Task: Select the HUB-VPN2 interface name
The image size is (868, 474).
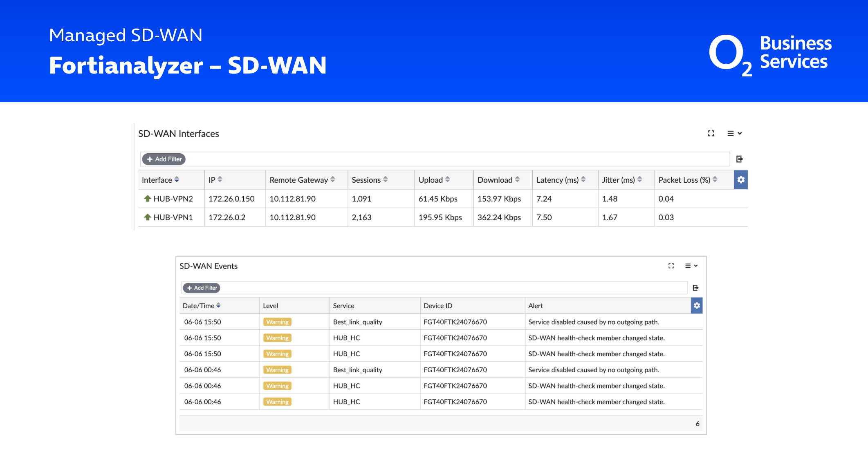Action: (x=173, y=199)
